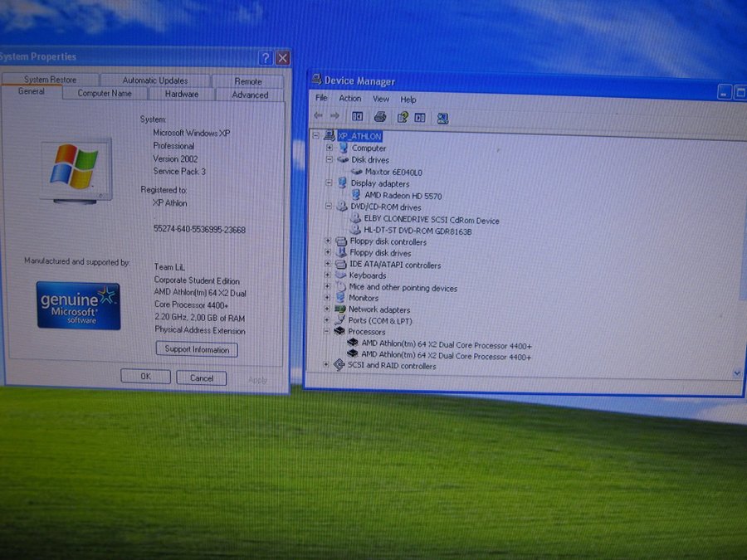Click the System Properties help question mark button
Image resolution: width=747 pixels, height=560 pixels.
266,58
